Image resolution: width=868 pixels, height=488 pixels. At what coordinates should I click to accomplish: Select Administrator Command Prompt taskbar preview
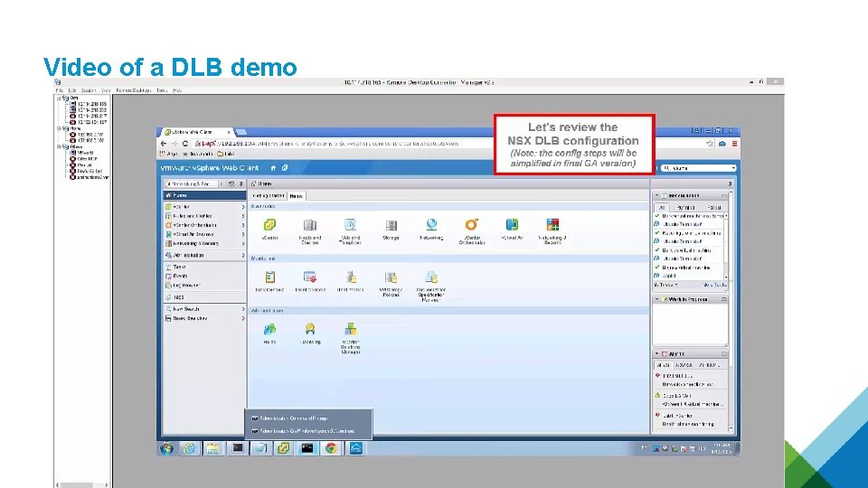pos(308,418)
